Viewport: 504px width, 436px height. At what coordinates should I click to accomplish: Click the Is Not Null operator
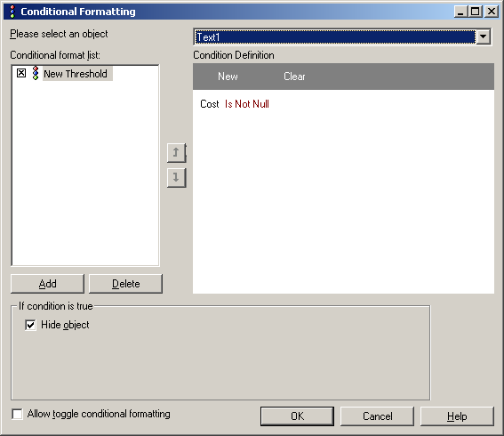(x=247, y=104)
